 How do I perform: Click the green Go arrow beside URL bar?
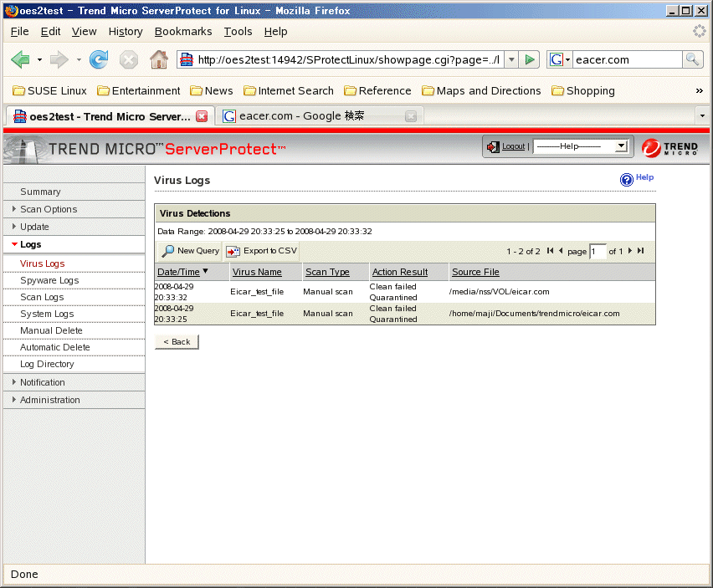tap(529, 59)
